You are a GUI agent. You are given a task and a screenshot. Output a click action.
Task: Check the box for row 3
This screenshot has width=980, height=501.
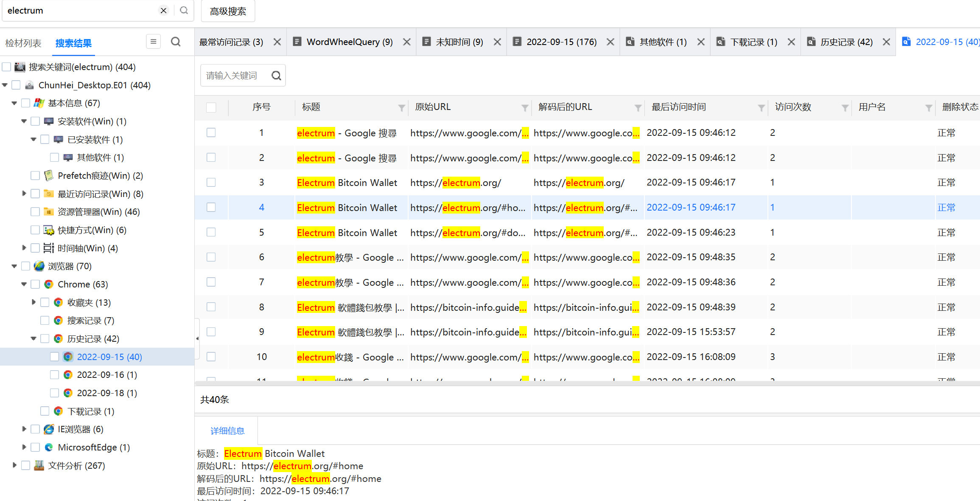pyautogui.click(x=211, y=182)
